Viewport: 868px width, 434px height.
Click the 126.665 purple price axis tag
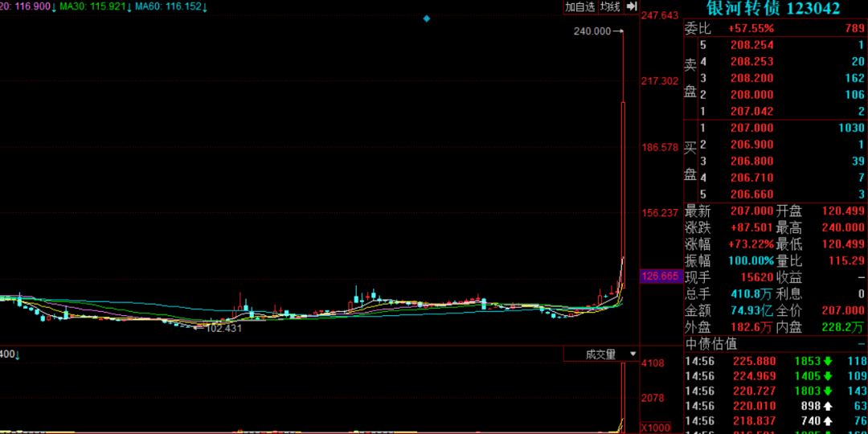[x=660, y=276]
